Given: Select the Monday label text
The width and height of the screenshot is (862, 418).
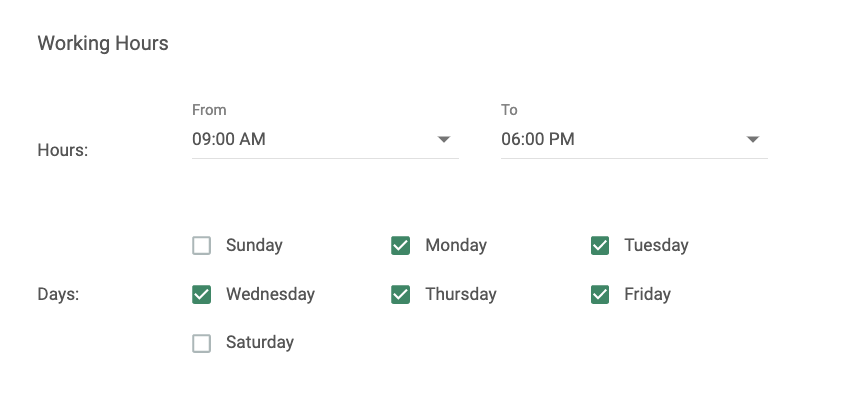Looking at the screenshot, I should 456,245.
